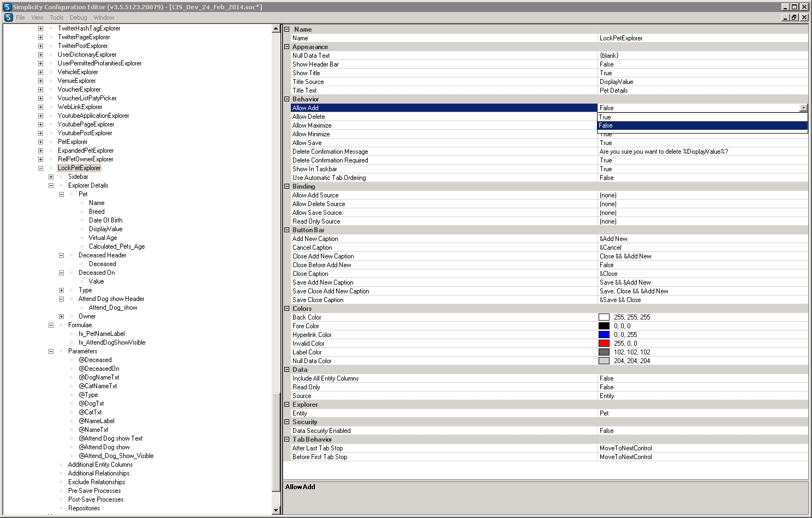Screen dimensions: 812x518
Task: Collapse the Button Bar property section
Action: coord(287,230)
